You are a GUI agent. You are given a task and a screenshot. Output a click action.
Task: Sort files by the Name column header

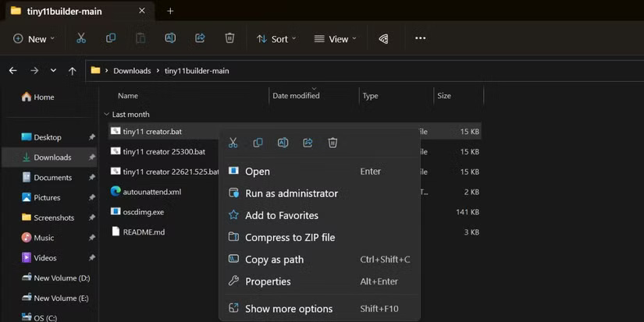128,96
